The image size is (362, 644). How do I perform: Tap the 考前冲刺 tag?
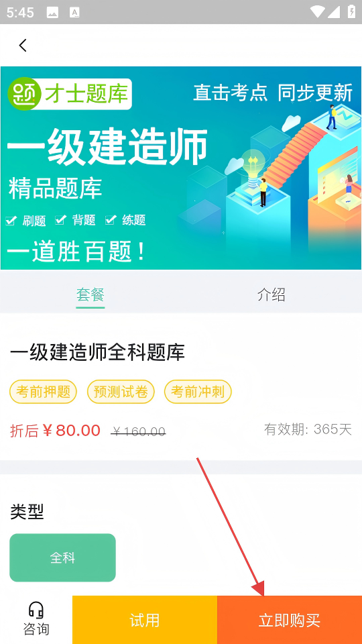(198, 392)
